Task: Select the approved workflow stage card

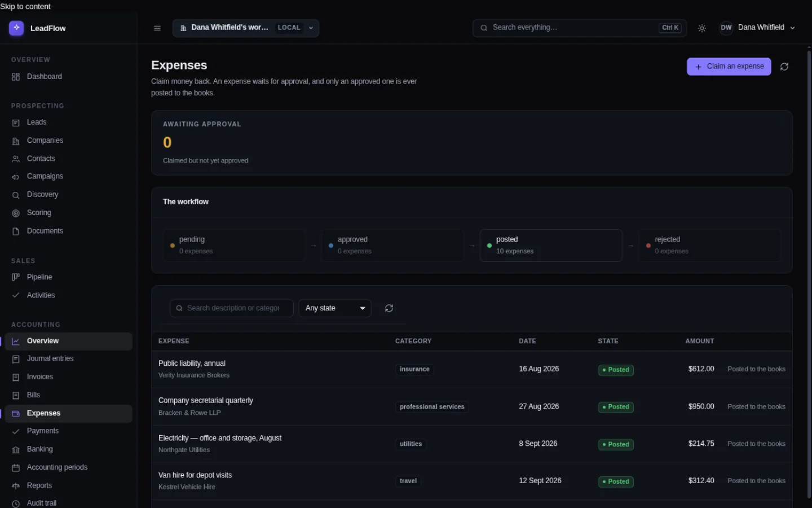Action: pyautogui.click(x=392, y=246)
